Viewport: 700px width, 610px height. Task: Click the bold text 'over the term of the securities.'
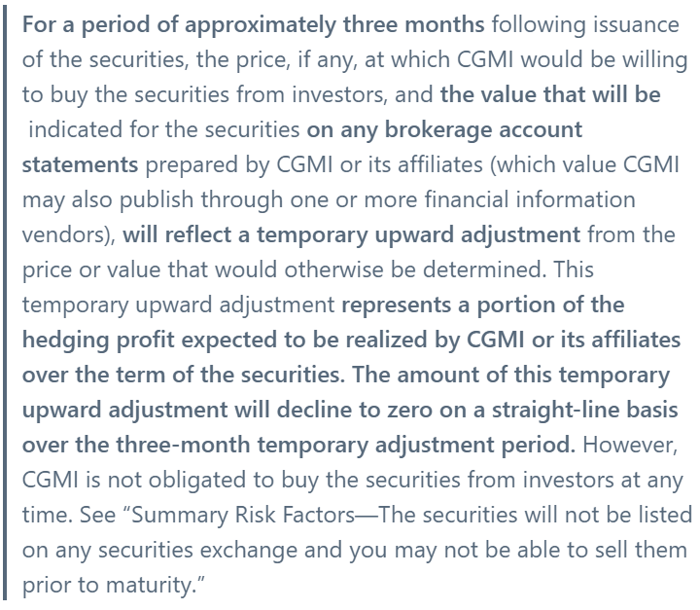tap(184, 375)
